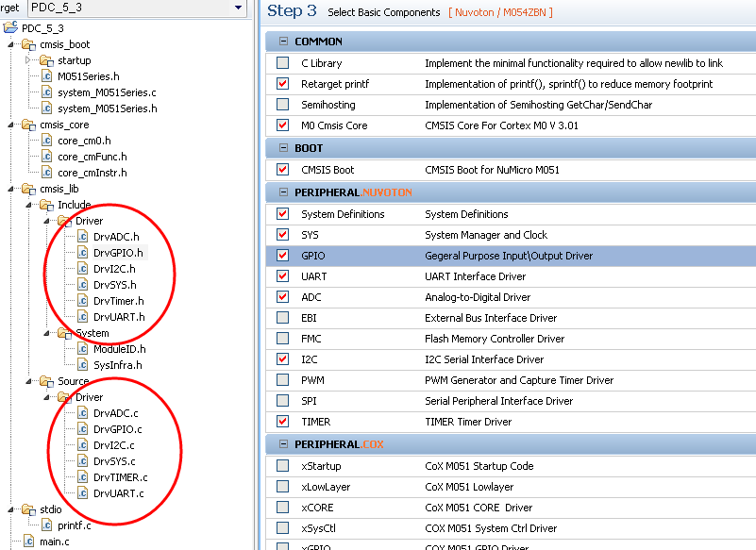Select the UART component row label
The width and height of the screenshot is (756, 550).
(x=314, y=276)
